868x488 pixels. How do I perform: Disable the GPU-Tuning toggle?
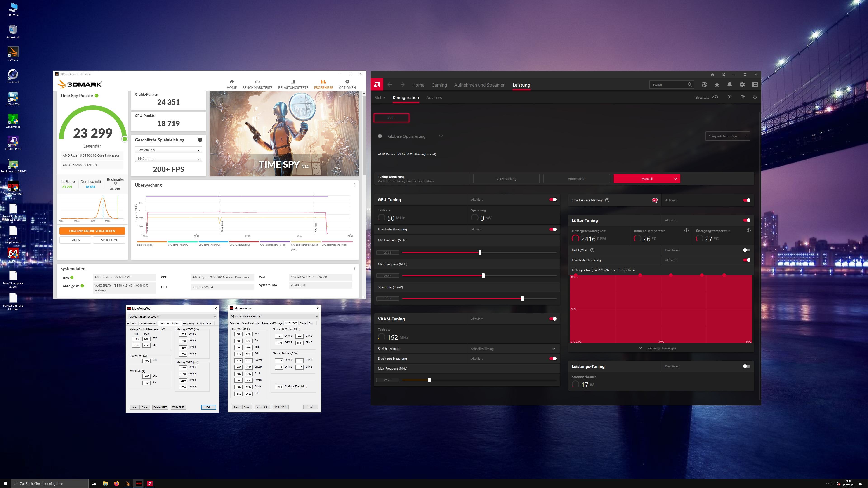[x=553, y=199]
